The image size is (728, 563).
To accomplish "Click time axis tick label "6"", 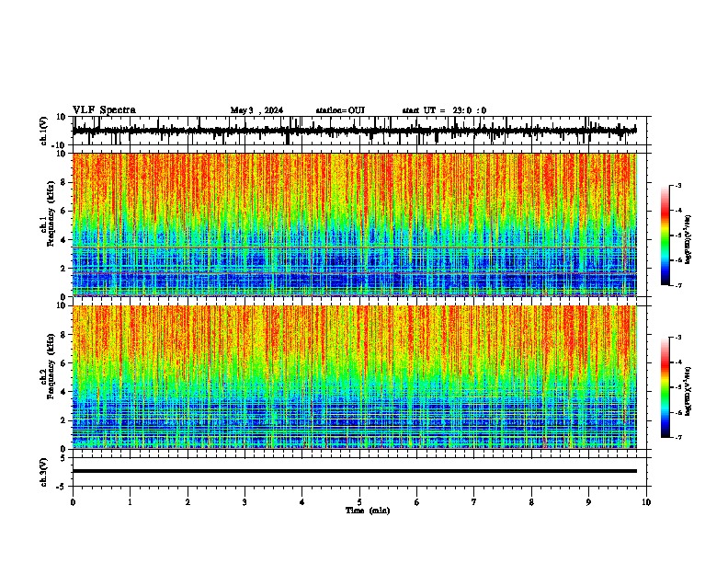I will pyautogui.click(x=417, y=502).
